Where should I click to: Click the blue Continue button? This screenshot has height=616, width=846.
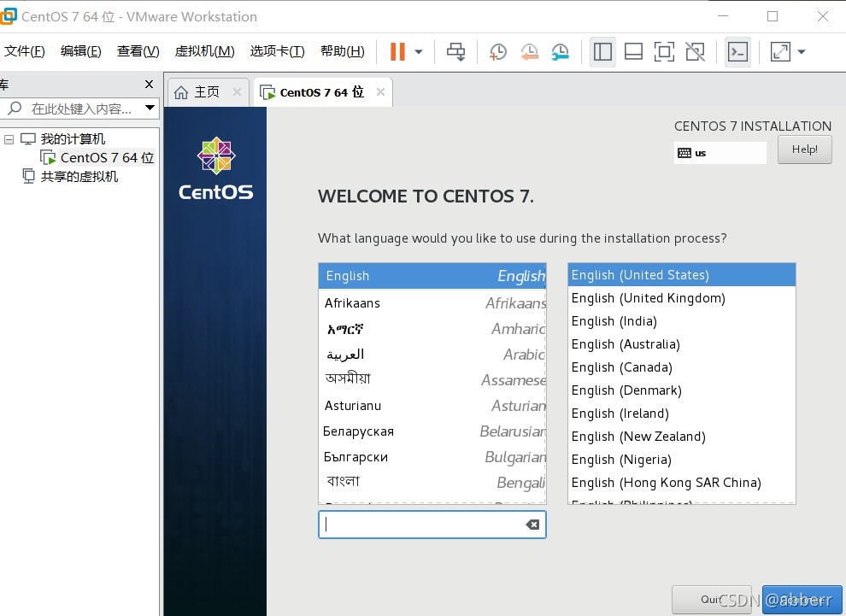pyautogui.click(x=802, y=599)
